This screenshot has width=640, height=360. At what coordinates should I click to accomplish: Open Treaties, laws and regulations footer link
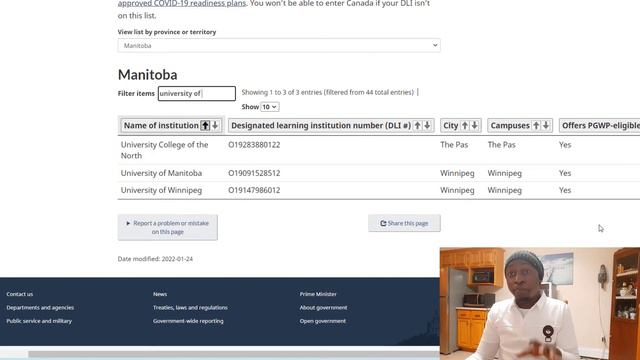[190, 307]
